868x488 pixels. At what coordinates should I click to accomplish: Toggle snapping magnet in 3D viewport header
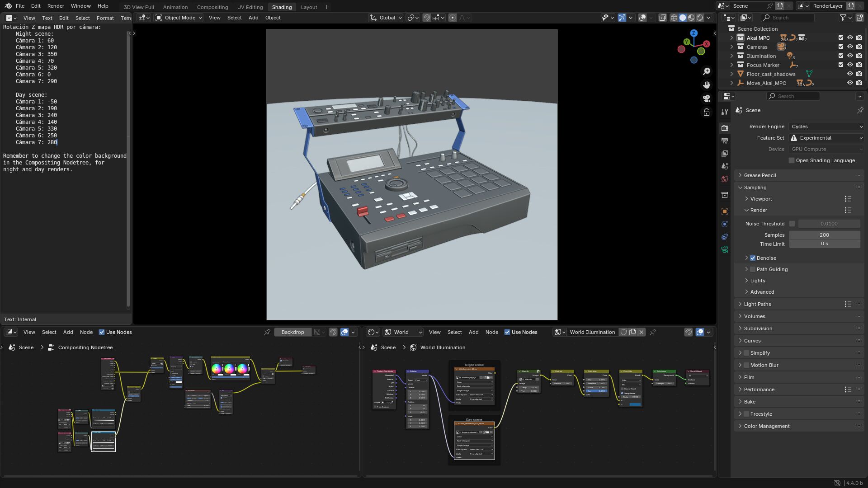pos(426,18)
